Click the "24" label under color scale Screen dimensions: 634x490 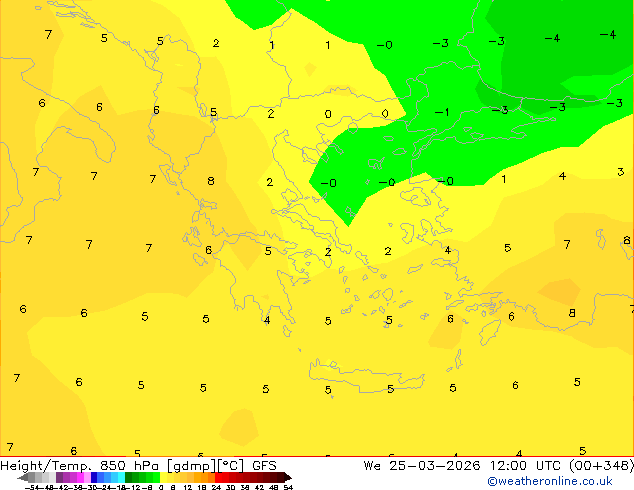[216, 487]
